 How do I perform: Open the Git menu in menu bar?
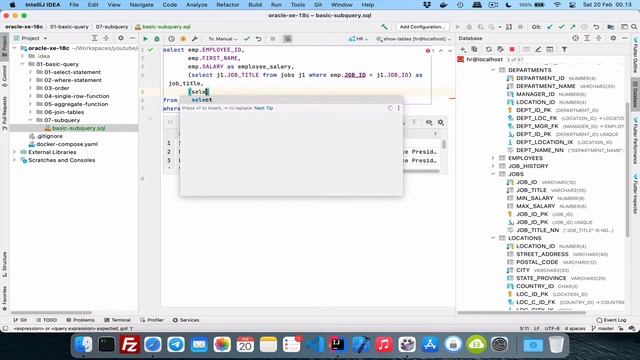[x=318, y=5]
